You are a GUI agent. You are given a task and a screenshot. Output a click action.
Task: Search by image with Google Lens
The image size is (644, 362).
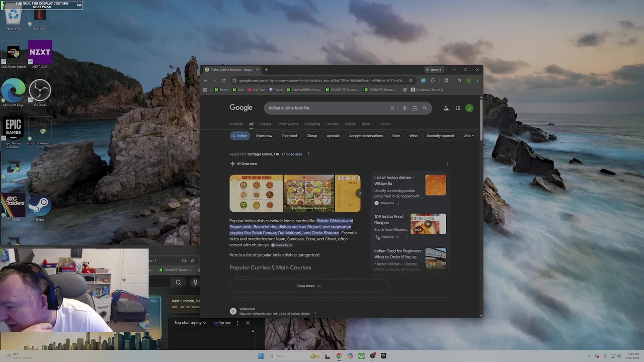pos(415,108)
